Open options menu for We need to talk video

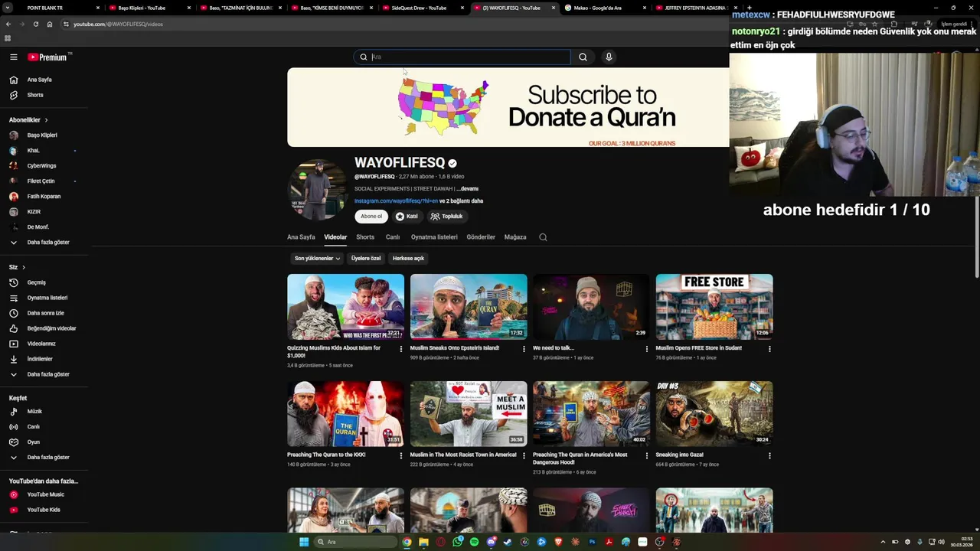pos(646,349)
